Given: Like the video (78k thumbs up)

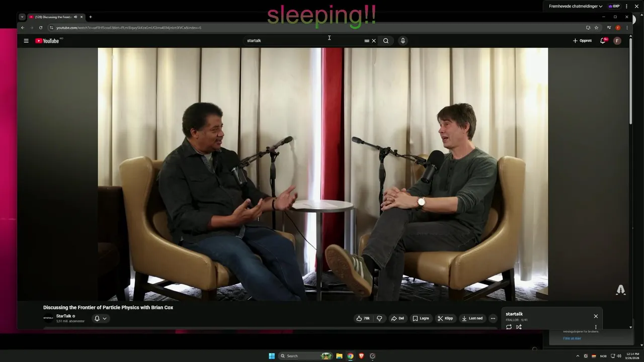Looking at the screenshot, I should pyautogui.click(x=363, y=318).
